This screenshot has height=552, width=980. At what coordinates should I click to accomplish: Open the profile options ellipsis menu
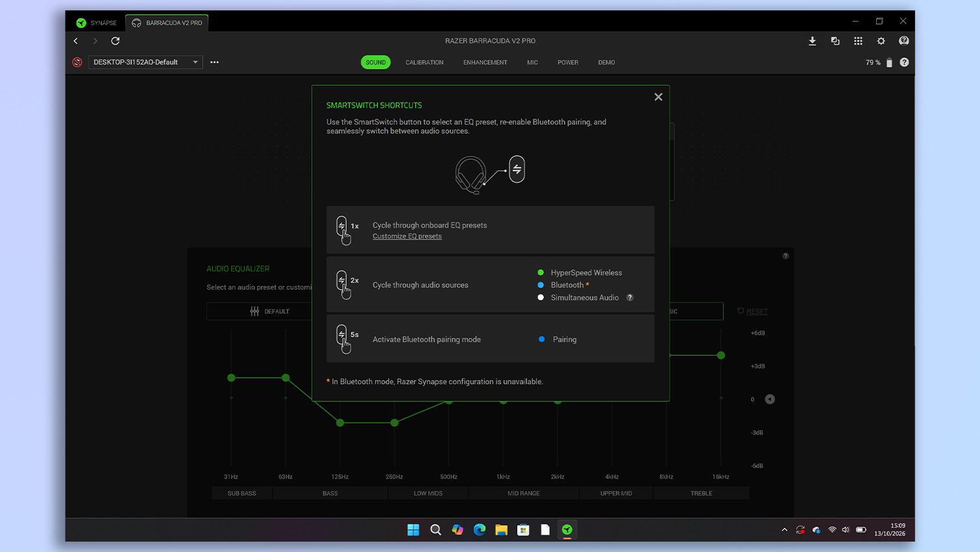215,62
